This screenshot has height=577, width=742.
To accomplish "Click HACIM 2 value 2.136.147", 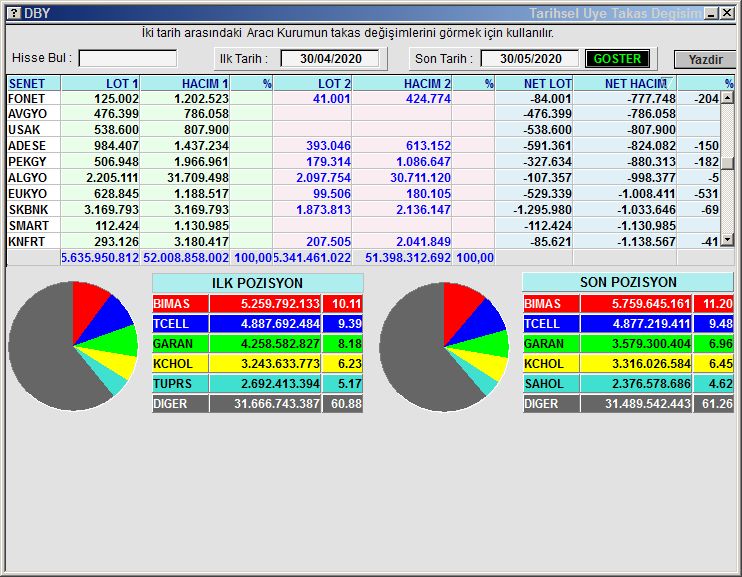I will click(x=423, y=209).
